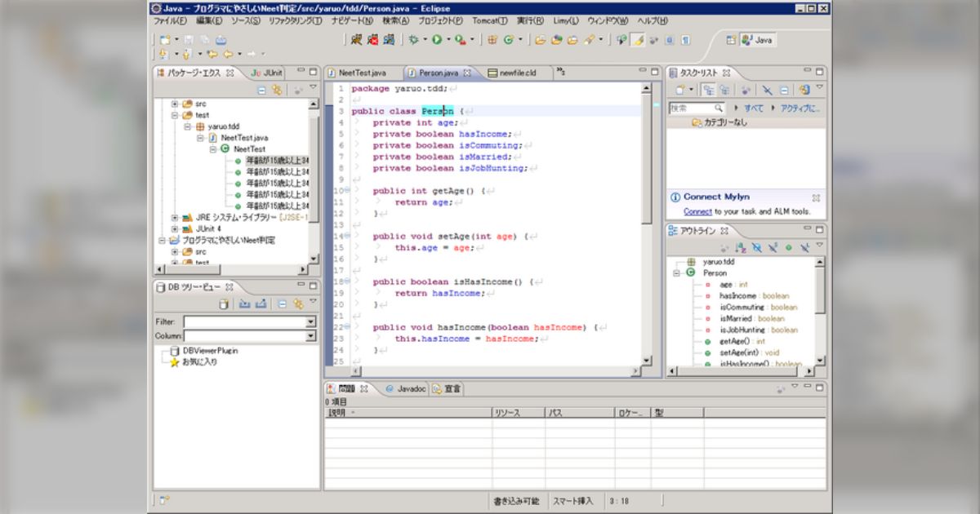Click the Task List search field
Screen dimensions: 980x514
[692, 108]
